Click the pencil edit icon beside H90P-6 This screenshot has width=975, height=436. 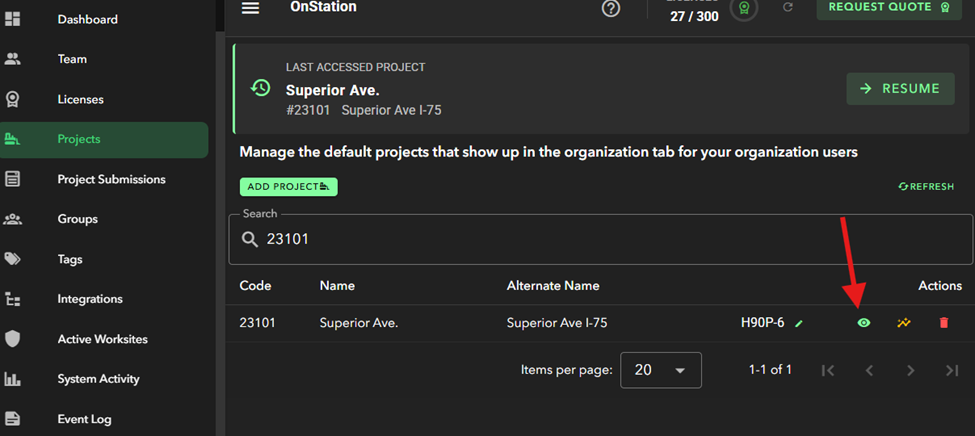799,323
